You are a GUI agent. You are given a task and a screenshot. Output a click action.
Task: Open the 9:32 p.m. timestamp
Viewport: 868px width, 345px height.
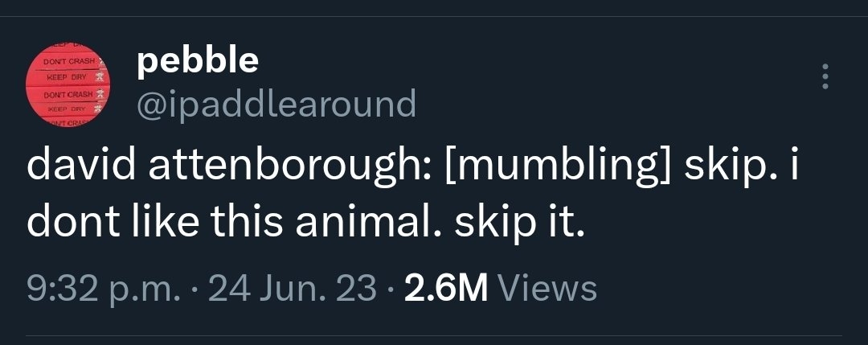[x=104, y=289]
